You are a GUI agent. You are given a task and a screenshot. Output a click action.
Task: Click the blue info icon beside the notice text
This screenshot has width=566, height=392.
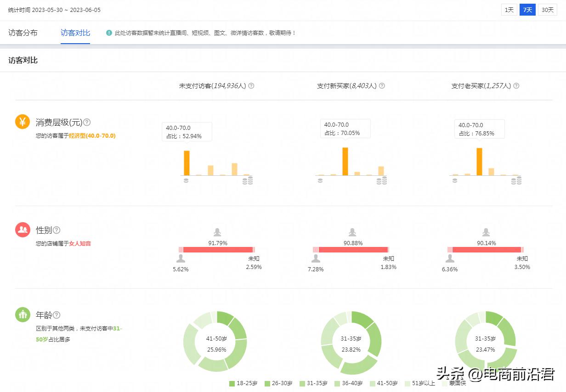pos(109,33)
